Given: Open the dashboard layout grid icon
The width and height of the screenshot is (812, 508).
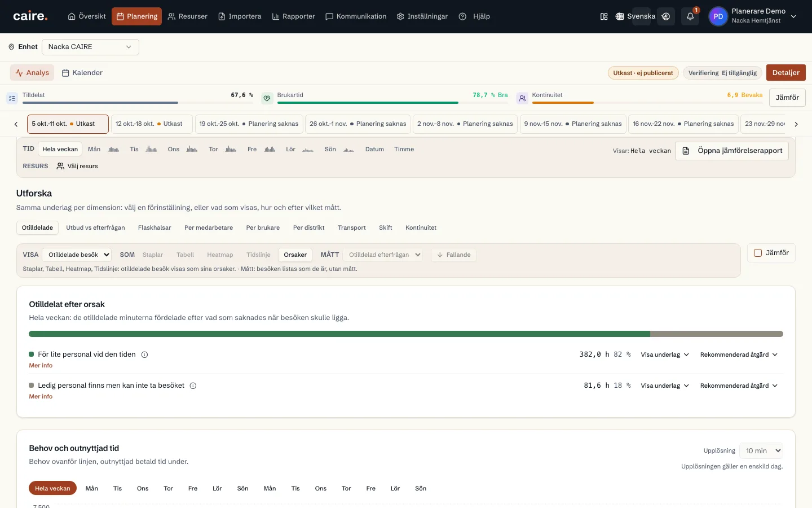Looking at the screenshot, I should point(604,16).
